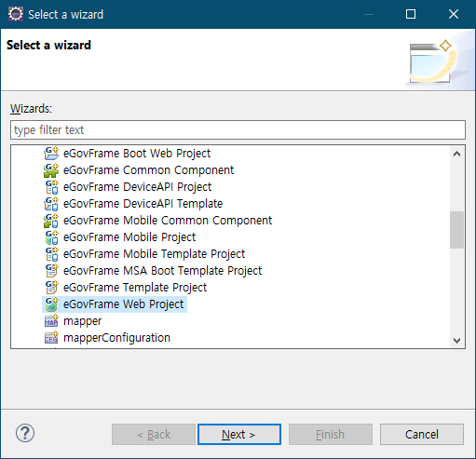Click the eGovFrame DeviceAPI Project icon
This screenshot has width=476, height=459.
pos(51,187)
